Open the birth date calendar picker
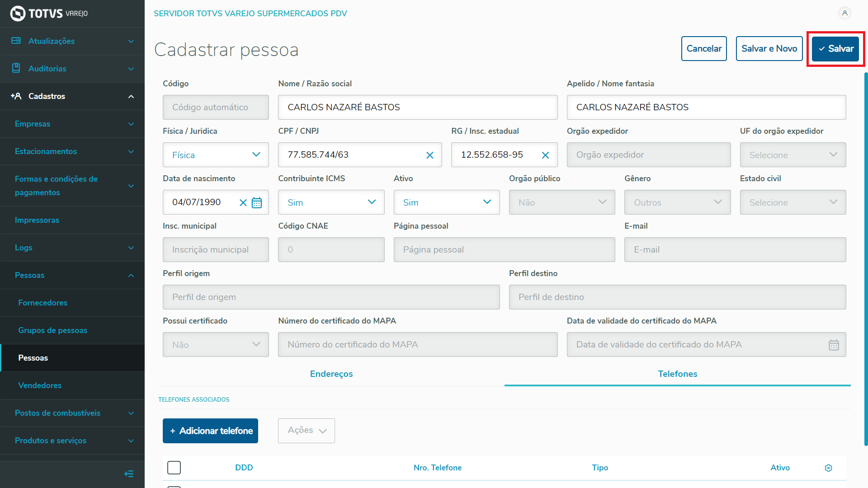868x488 pixels. 257,202
